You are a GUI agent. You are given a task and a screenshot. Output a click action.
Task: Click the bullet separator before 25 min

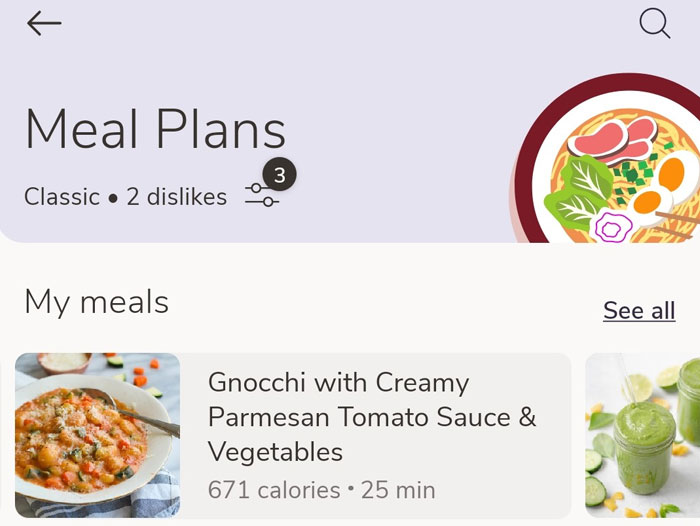tap(350, 491)
